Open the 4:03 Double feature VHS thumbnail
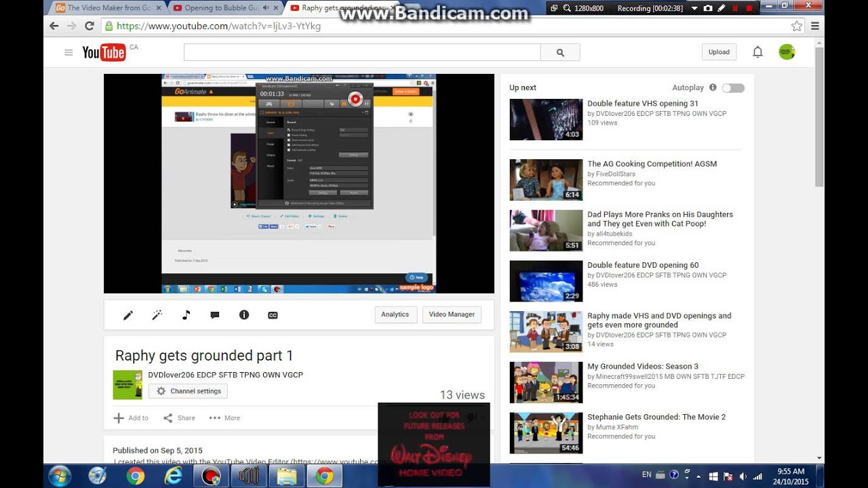 546,119
